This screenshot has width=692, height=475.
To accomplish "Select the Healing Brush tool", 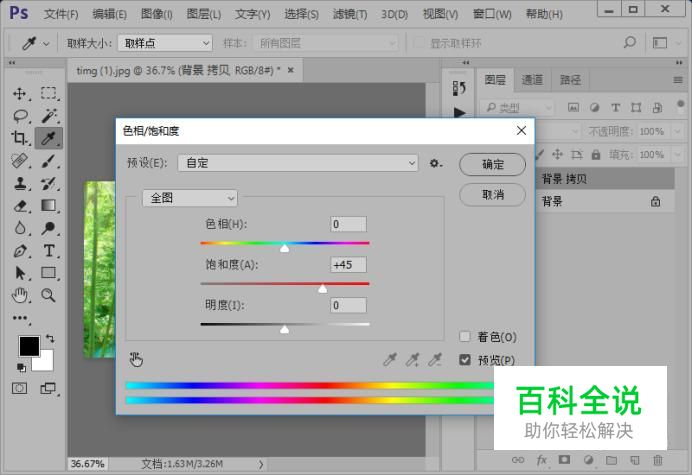I will (19, 161).
